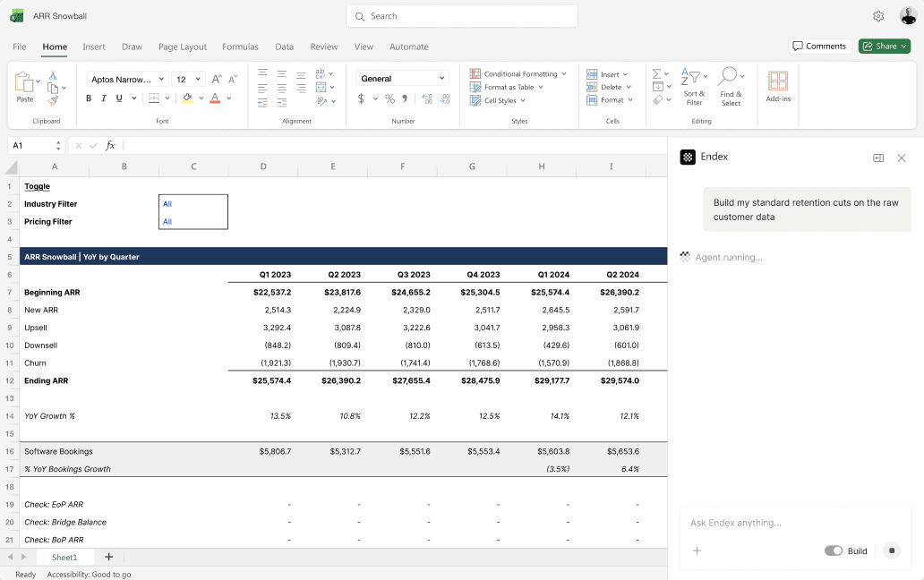The image size is (924, 580).
Task: Click the Wrap Text icon
Action: point(320,73)
